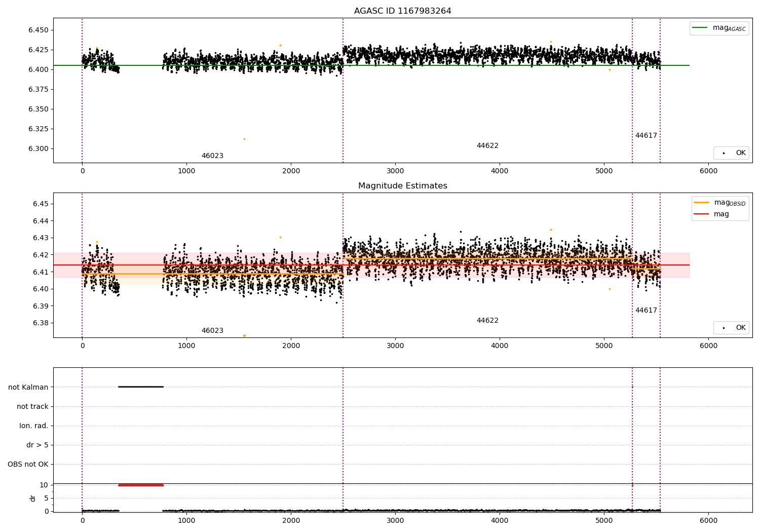Screen dimensions: 760x532
Task: Click the 6.41 y-axis tick label
Action: coord(41,273)
